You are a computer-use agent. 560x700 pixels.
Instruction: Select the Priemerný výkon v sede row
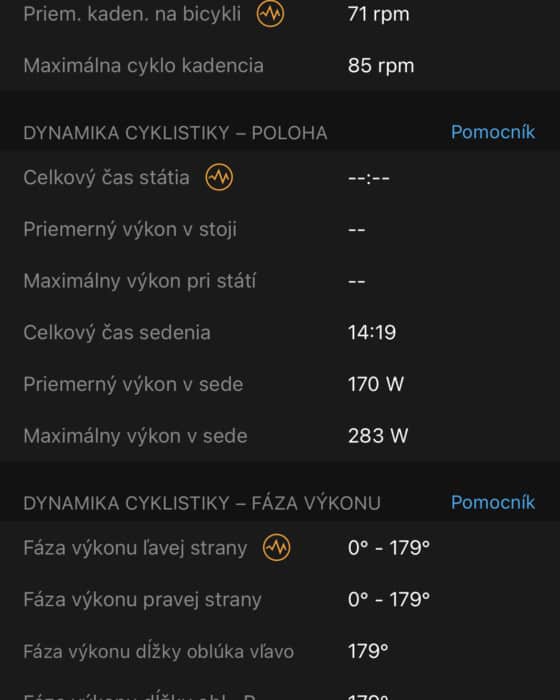pyautogui.click(x=280, y=384)
